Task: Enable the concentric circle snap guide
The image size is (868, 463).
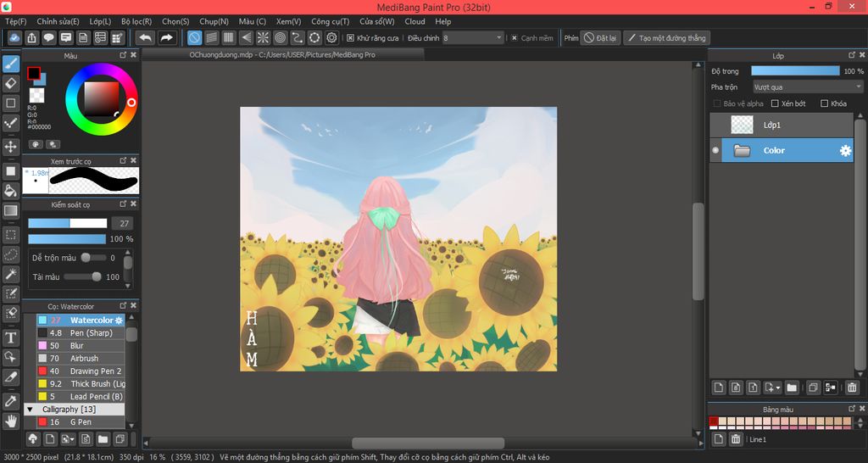Action: (280, 37)
